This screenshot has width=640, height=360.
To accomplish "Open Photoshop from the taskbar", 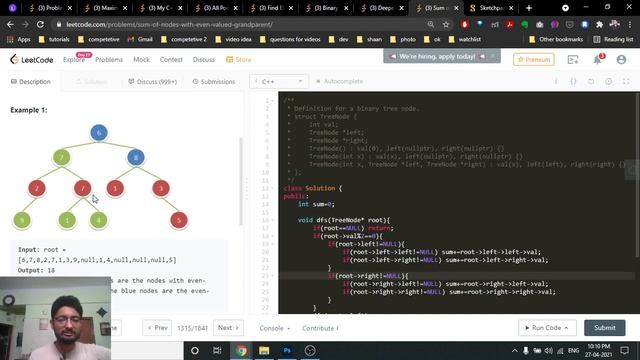I will coord(287,351).
